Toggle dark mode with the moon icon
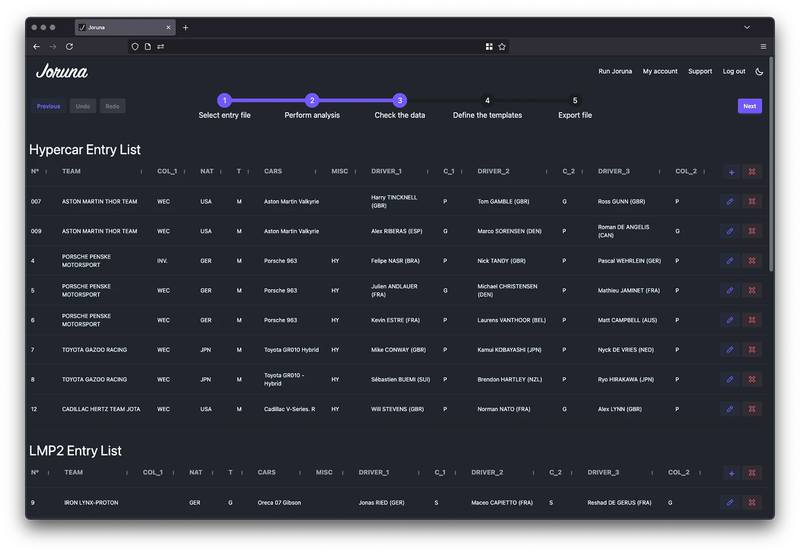Viewport: 800px width, 553px height. pyautogui.click(x=759, y=71)
